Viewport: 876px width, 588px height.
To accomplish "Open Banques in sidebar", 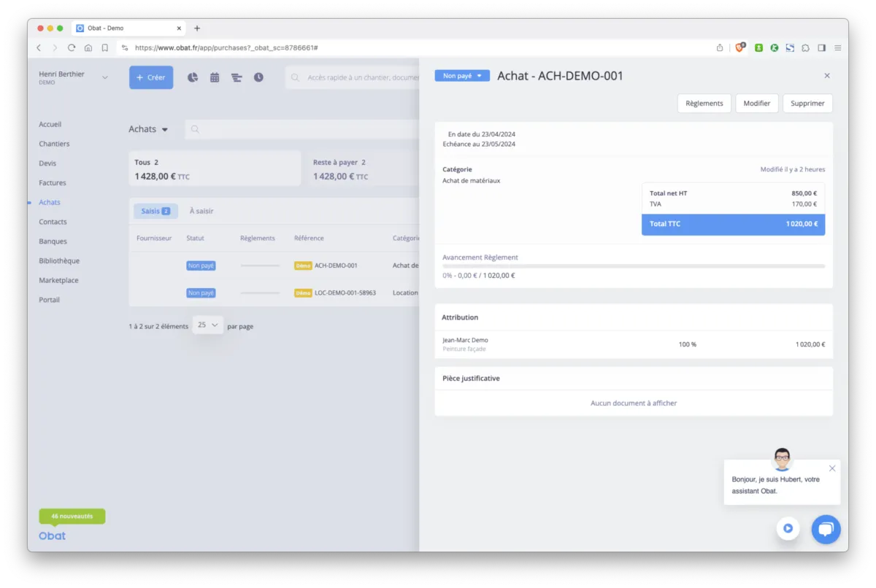I will click(x=53, y=241).
